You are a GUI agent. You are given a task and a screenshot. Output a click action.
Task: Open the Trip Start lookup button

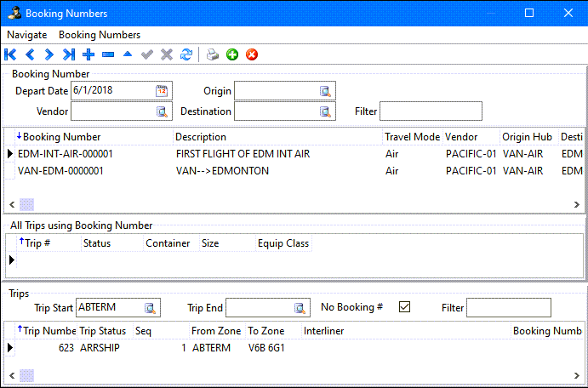coord(150,308)
